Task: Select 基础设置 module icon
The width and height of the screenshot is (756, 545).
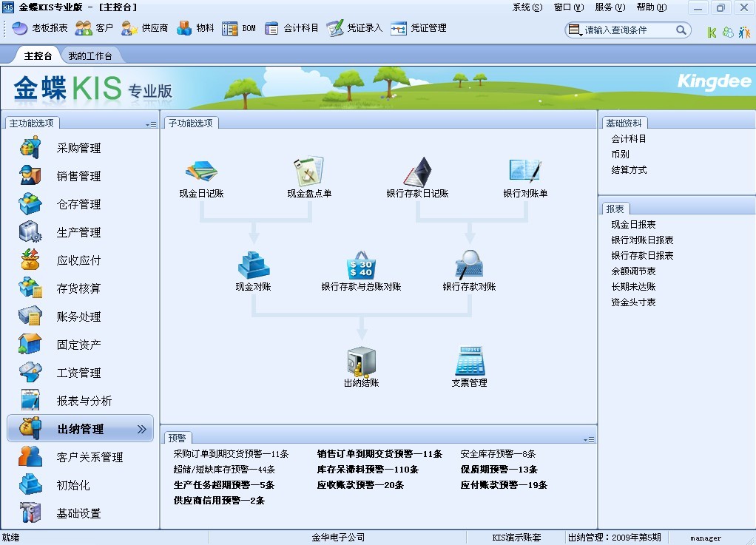Action: coord(30,512)
